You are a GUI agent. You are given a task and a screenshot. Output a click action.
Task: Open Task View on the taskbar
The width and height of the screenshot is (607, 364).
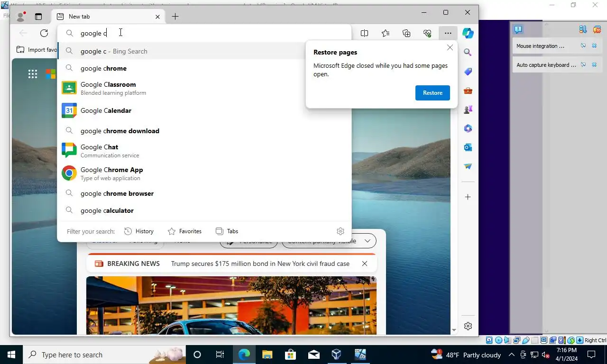tap(220, 355)
